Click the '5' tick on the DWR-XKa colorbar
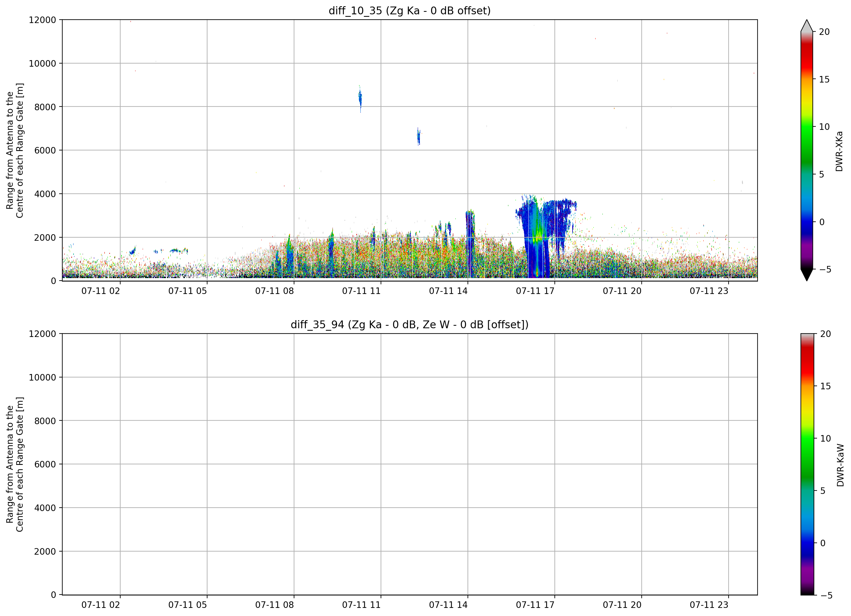This screenshot has width=851, height=616. [821, 174]
